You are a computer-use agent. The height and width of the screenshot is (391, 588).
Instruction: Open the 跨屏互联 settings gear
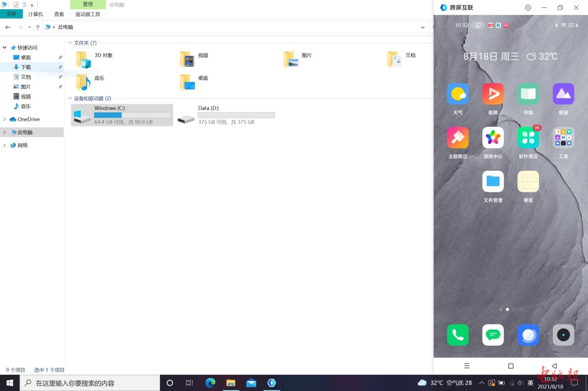(x=528, y=8)
